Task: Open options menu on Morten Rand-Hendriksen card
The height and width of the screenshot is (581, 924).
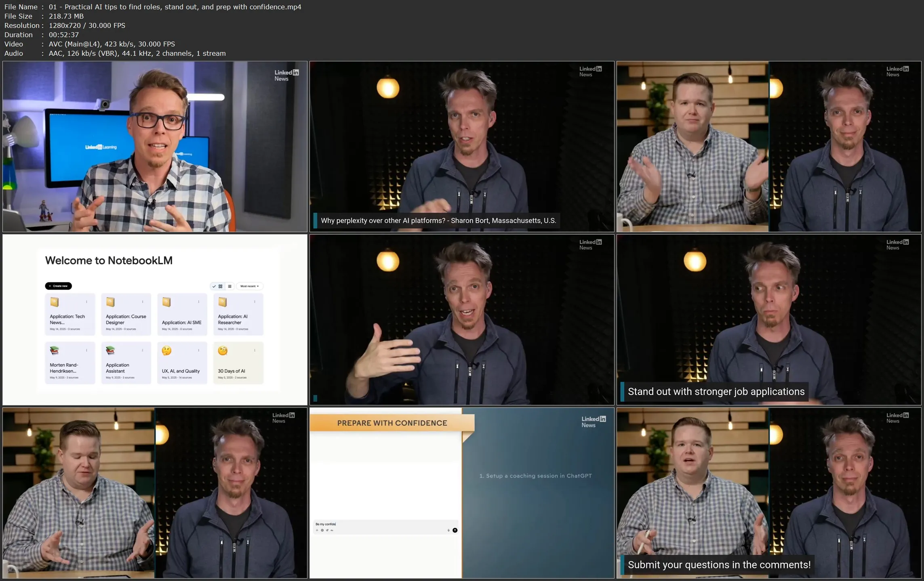Action: (86, 350)
